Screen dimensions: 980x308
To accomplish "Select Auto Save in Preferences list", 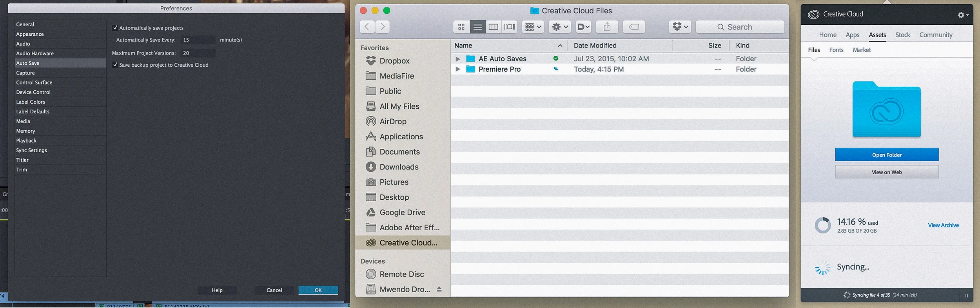I will 60,63.
